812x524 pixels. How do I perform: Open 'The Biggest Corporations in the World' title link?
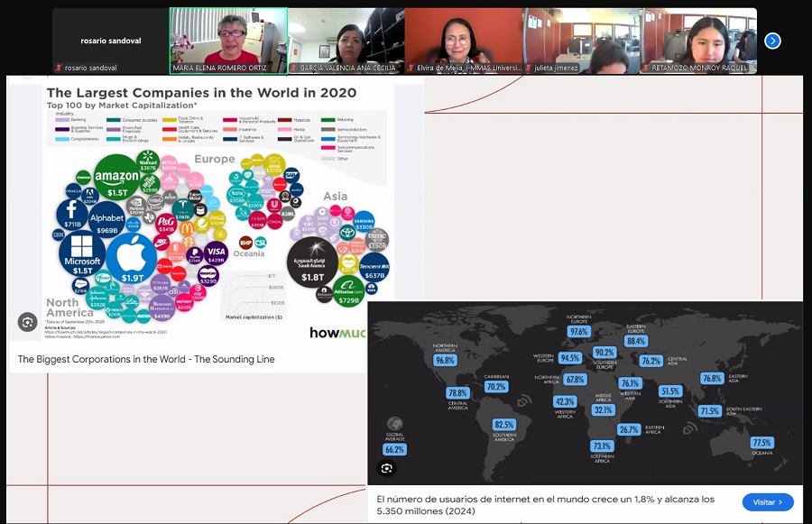[146, 359]
